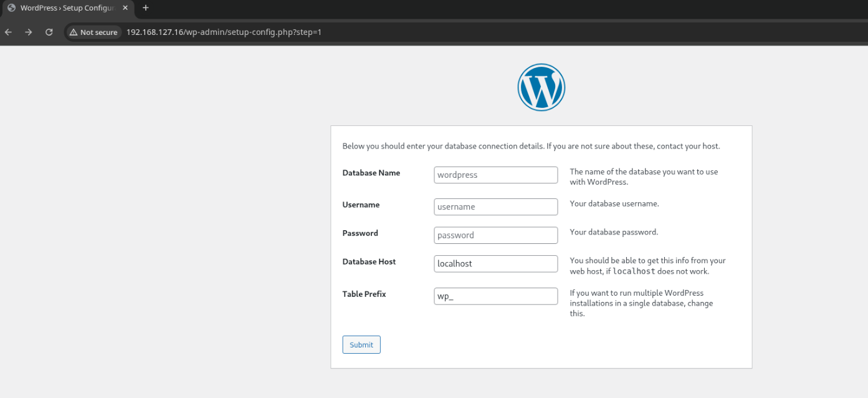Open the Not secure site info chip

pos(93,32)
